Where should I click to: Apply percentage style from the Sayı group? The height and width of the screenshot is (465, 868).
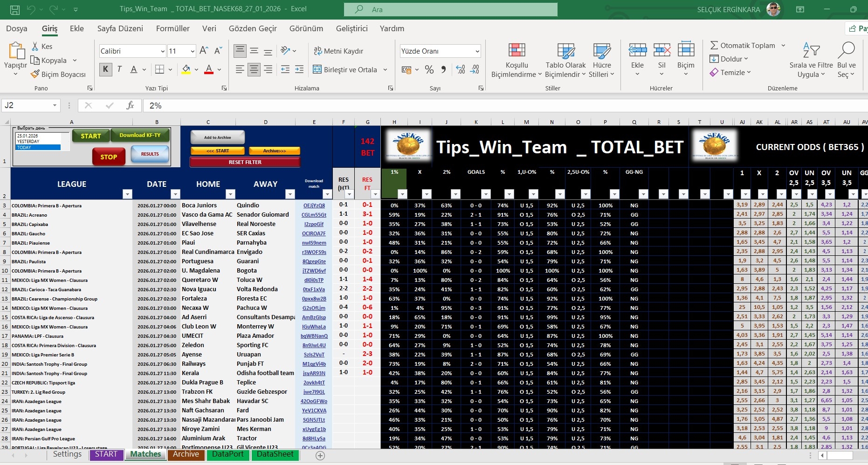(x=428, y=69)
